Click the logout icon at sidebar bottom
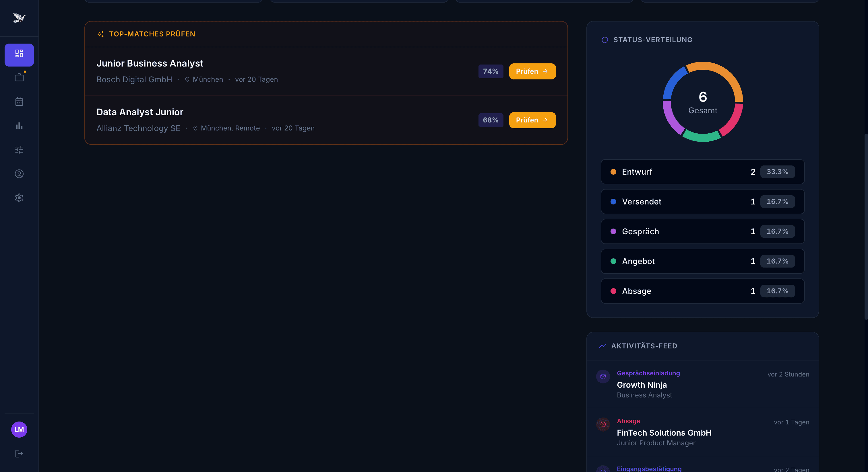Image resolution: width=868 pixels, height=472 pixels. coord(19,453)
